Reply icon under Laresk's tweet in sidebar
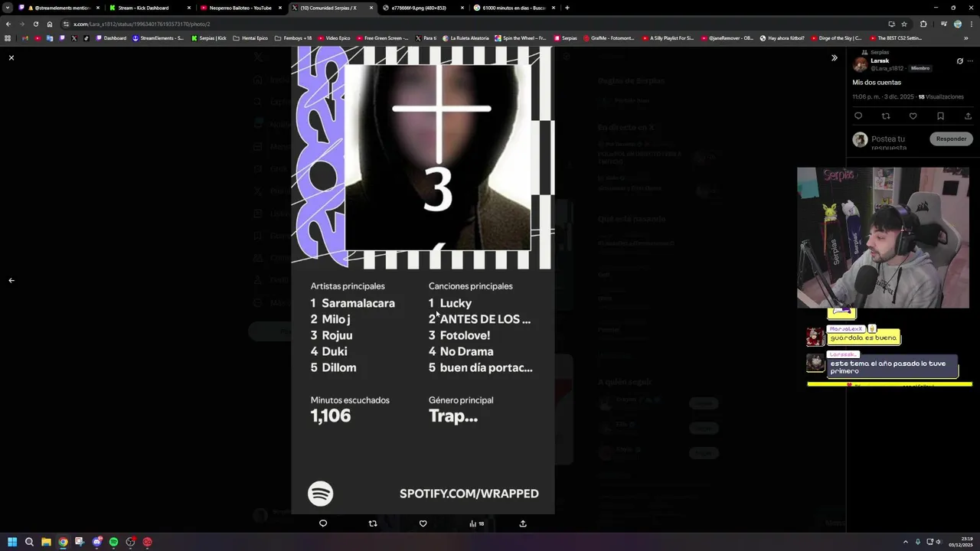Image resolution: width=980 pixels, height=551 pixels. [x=858, y=116]
